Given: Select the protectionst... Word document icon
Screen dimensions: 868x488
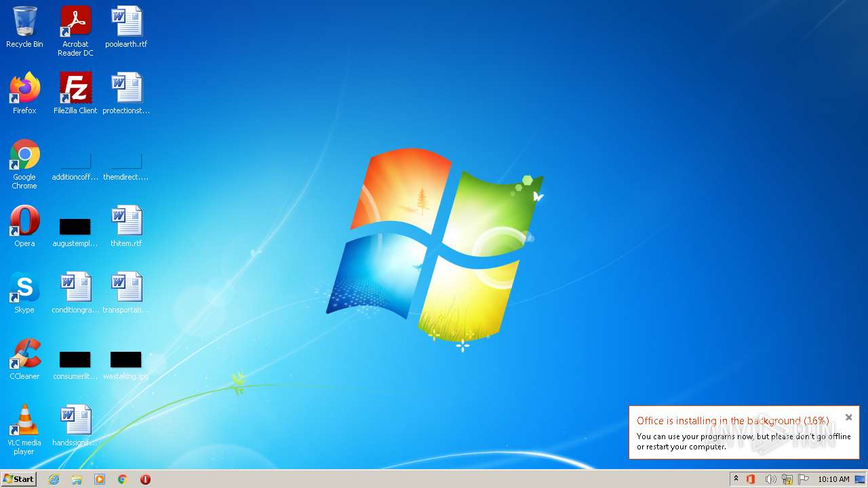Looking at the screenshot, I should (126, 94).
